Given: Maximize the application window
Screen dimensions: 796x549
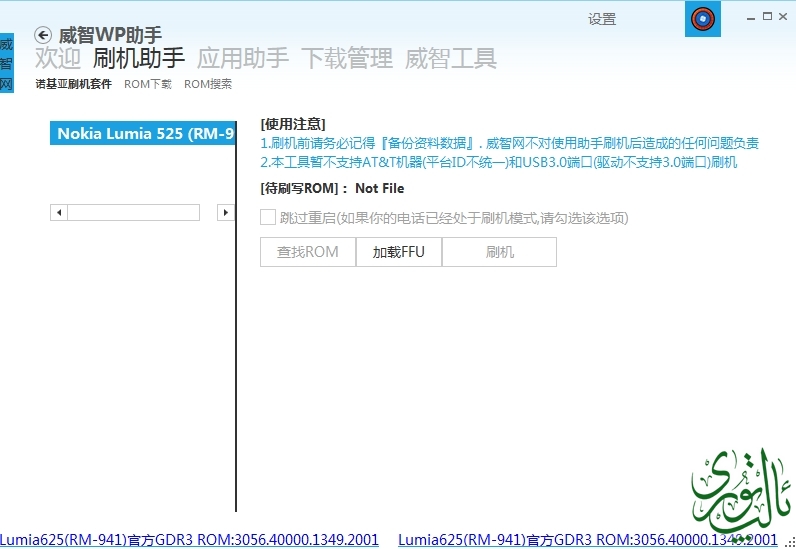Looking at the screenshot, I should (x=768, y=16).
